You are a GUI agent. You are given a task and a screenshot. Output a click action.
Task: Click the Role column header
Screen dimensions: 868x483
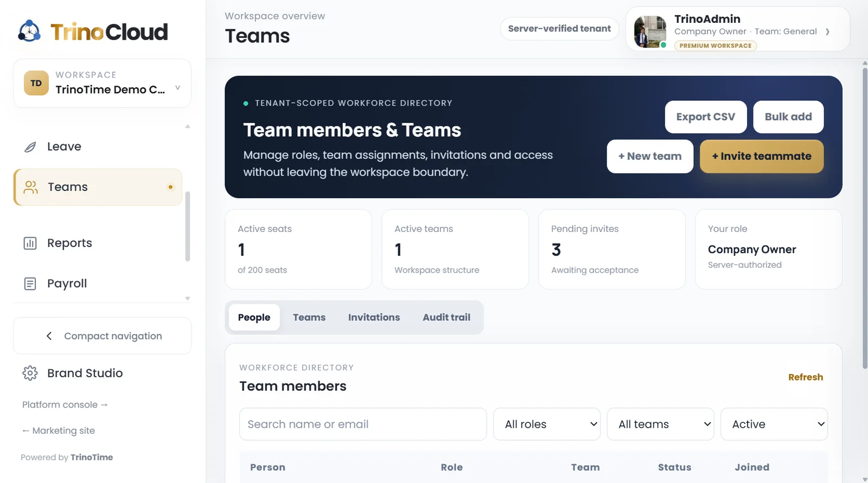(452, 467)
